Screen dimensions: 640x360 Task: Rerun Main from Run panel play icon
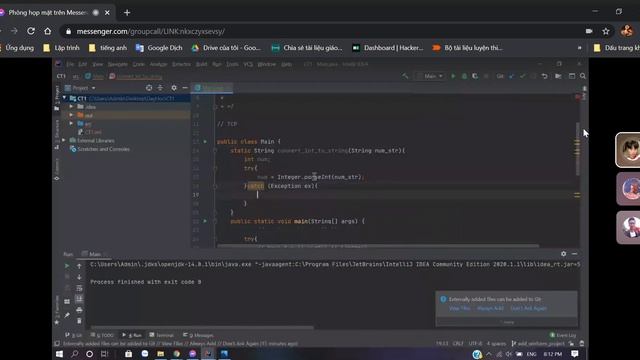tap(67, 266)
